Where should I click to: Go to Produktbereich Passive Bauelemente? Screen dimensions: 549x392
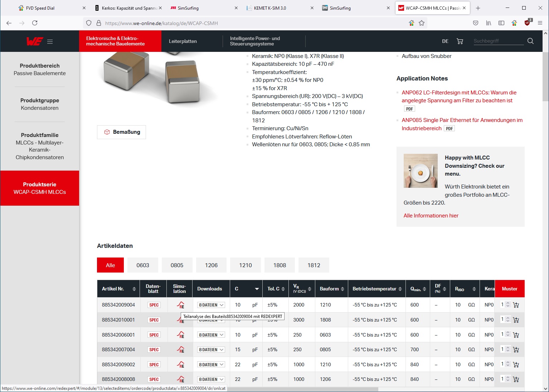(40, 69)
